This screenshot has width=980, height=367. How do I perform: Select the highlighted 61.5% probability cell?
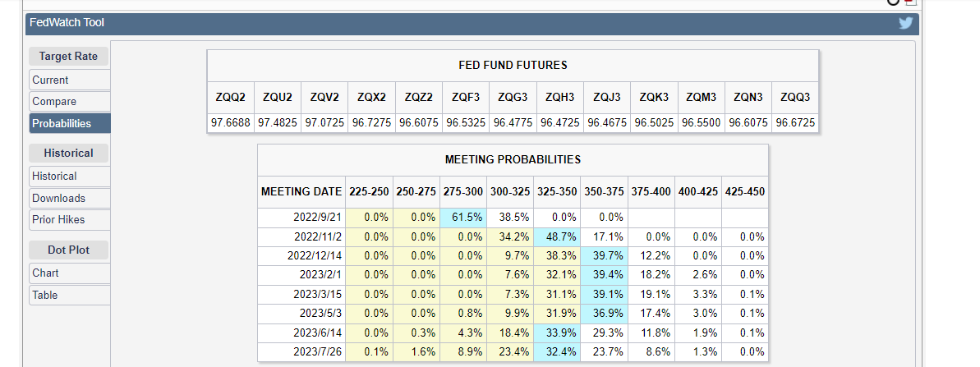click(x=463, y=218)
